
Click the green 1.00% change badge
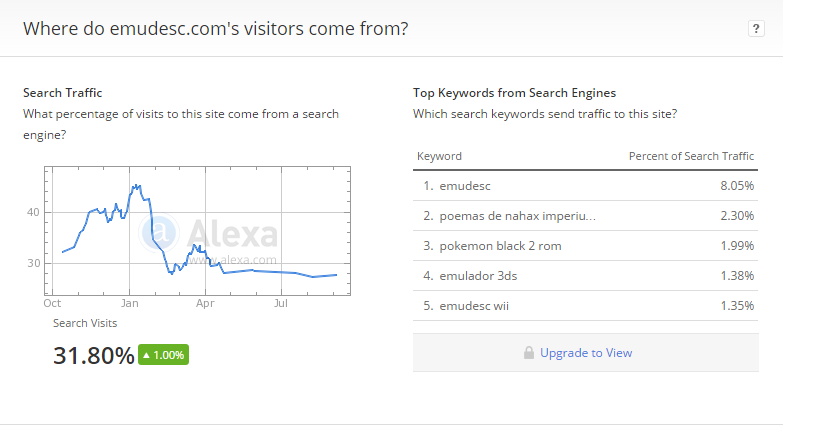164,355
